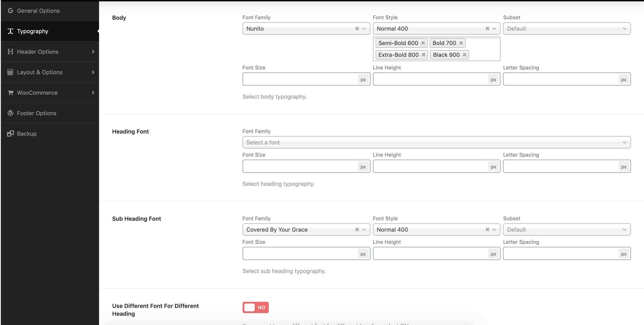Click the Header Options H icon

pos(10,52)
